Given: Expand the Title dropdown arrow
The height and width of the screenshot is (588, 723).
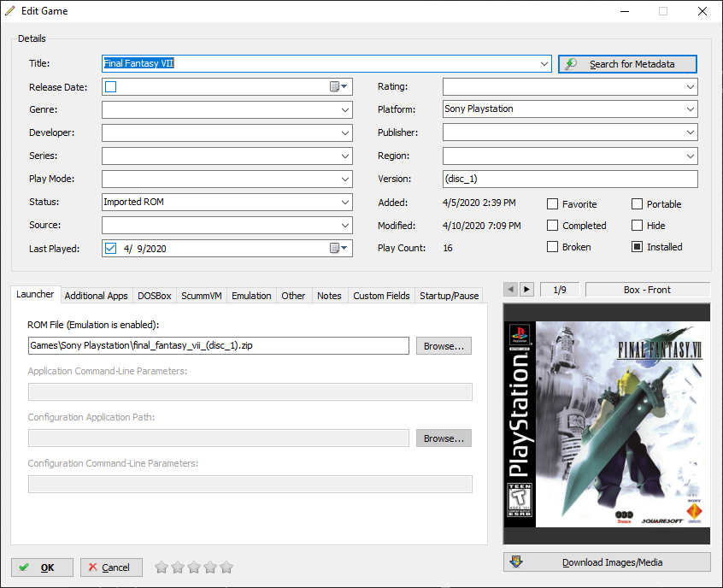Looking at the screenshot, I should coord(544,63).
